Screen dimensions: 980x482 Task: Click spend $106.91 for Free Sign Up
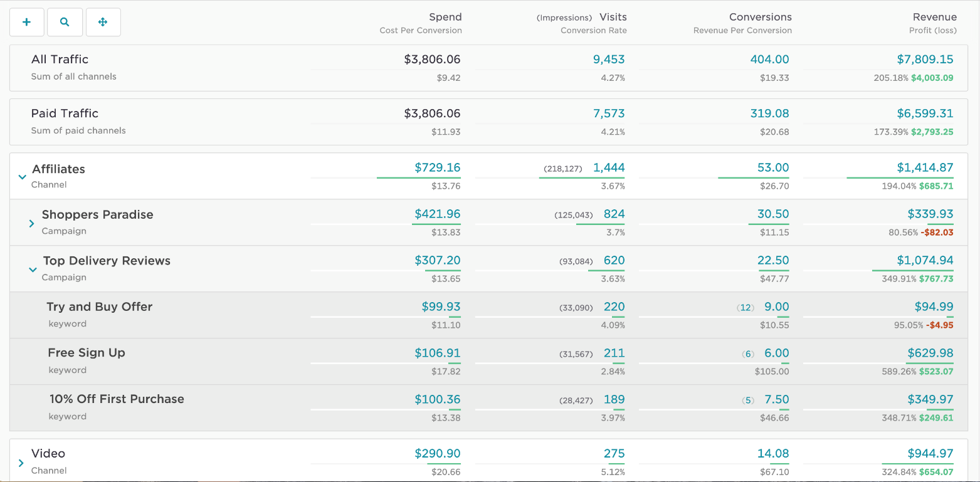438,353
